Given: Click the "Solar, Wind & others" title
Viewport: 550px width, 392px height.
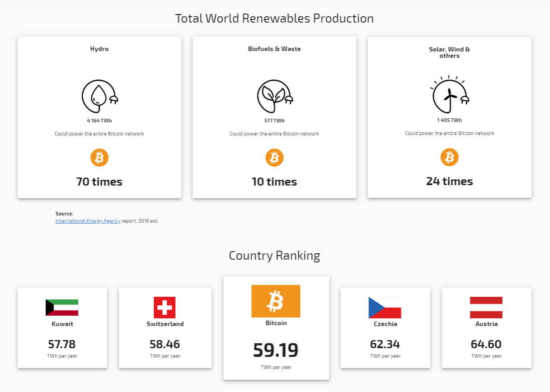Looking at the screenshot, I should click(x=450, y=52).
